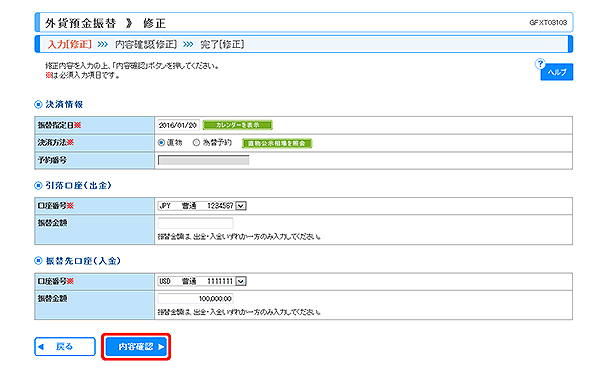Select the 直物 radio button
Viewport: 600px width, 370px height.
point(161,143)
